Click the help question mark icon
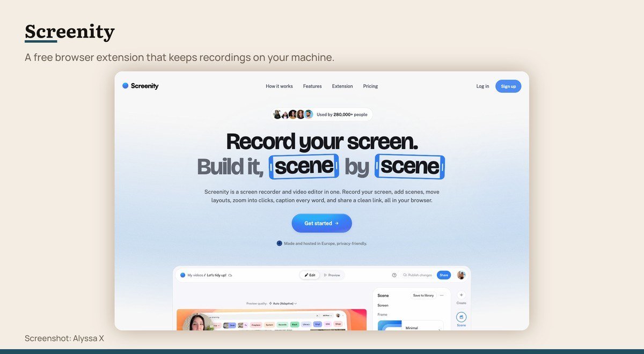This screenshot has width=644, height=354. click(394, 275)
